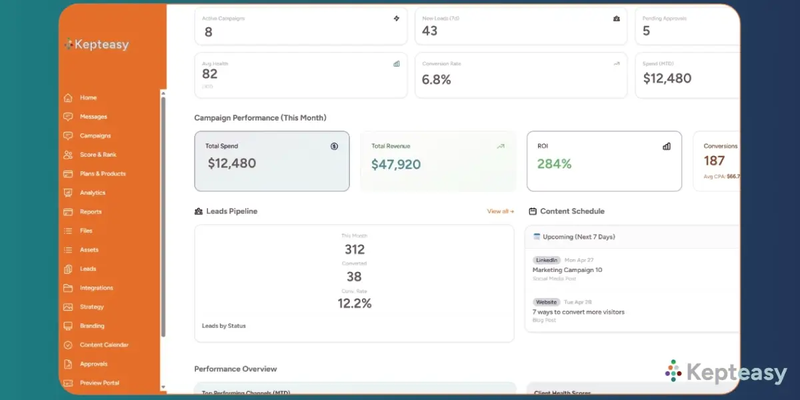Viewport: 800px width, 400px height.
Task: Open the Strategy page
Action: point(92,307)
